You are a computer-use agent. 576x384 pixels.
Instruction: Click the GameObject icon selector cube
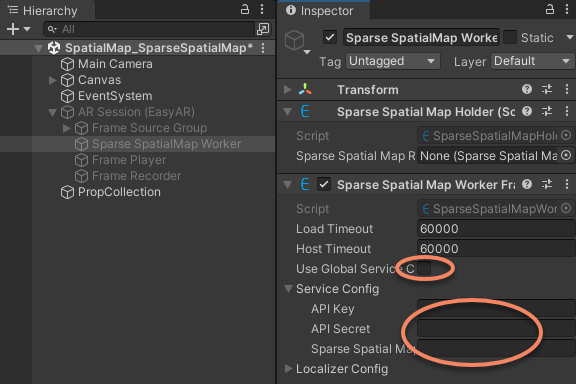pyautogui.click(x=295, y=40)
